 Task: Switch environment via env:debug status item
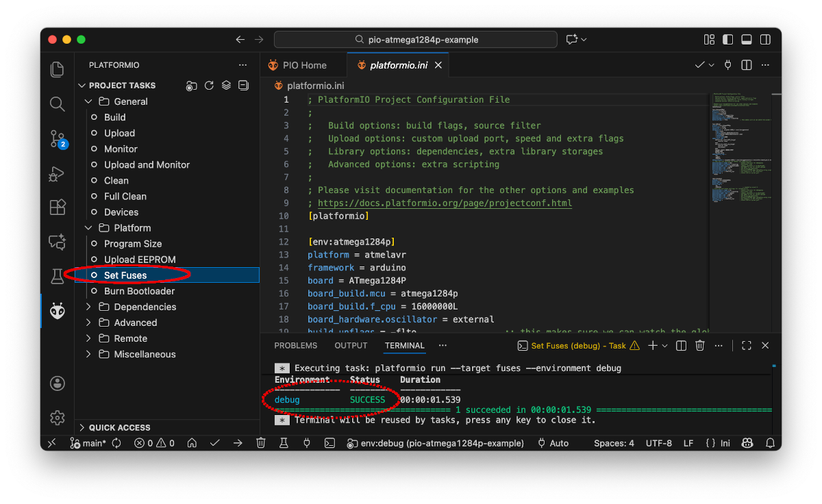tap(436, 443)
